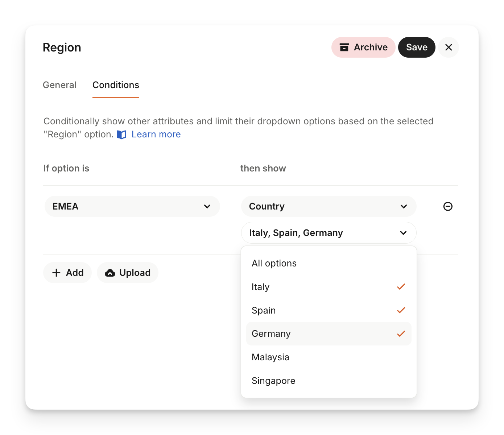Collapse the Italy, Spain, Germany dropdown
Viewport: 504px width, 435px height.
tap(328, 233)
